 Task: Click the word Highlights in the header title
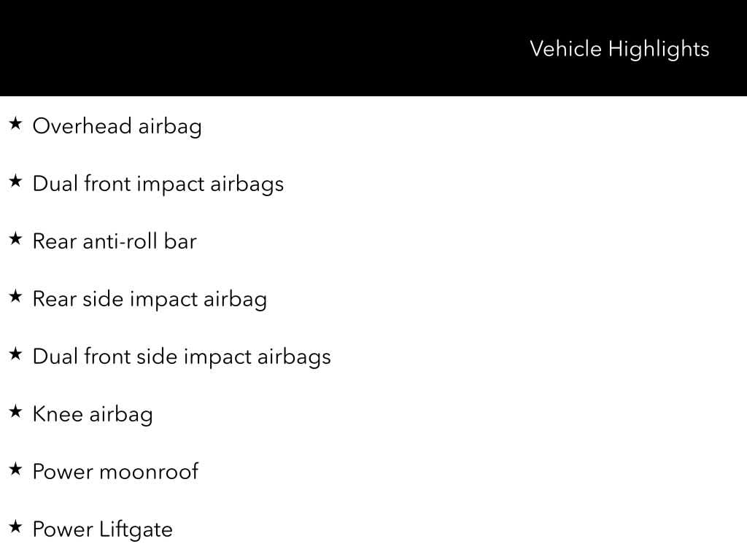(659, 50)
